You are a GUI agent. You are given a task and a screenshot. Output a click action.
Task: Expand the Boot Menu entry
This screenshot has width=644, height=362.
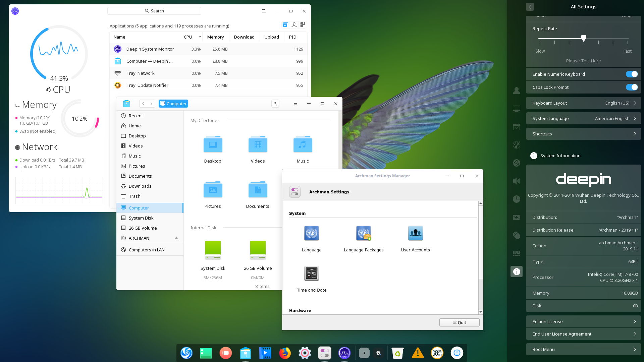[583, 349]
